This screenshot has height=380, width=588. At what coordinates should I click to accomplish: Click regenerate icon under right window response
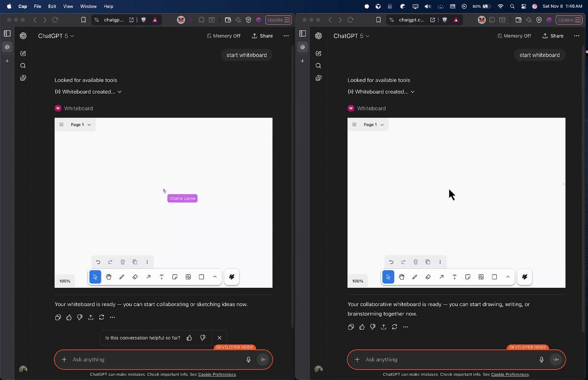click(394, 327)
